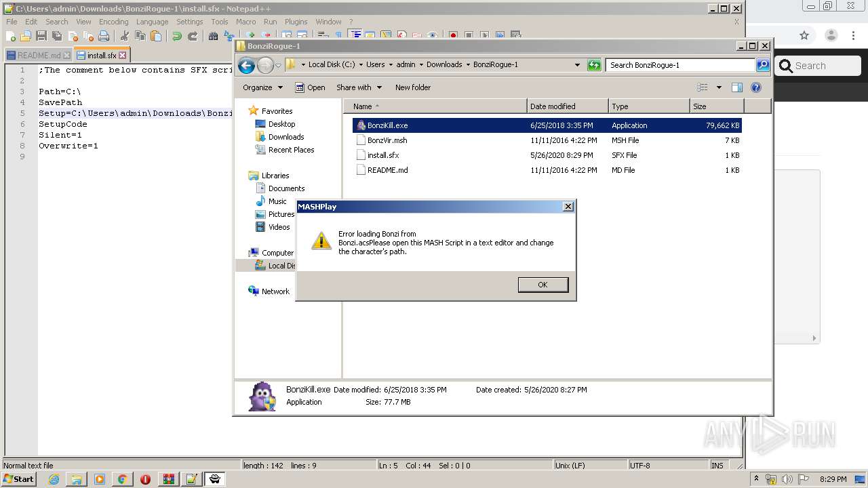Click the Chrome Search box
The image size is (868, 488).
pyautogui.click(x=818, y=66)
